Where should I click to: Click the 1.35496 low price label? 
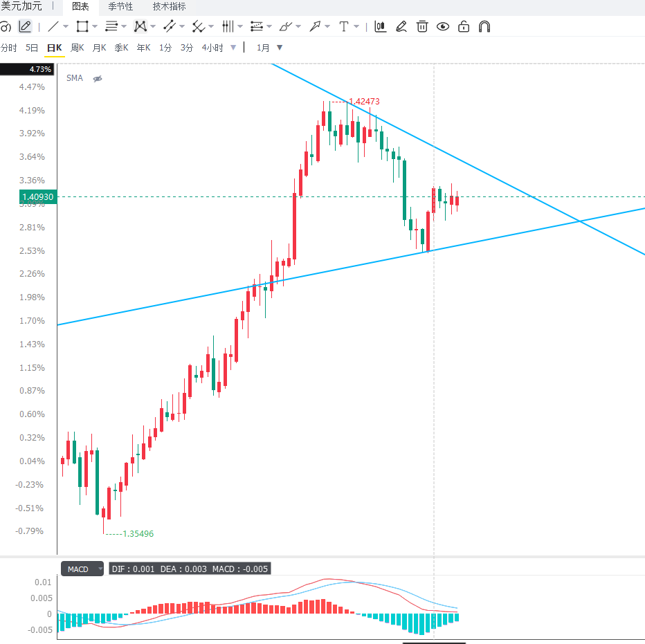click(138, 534)
